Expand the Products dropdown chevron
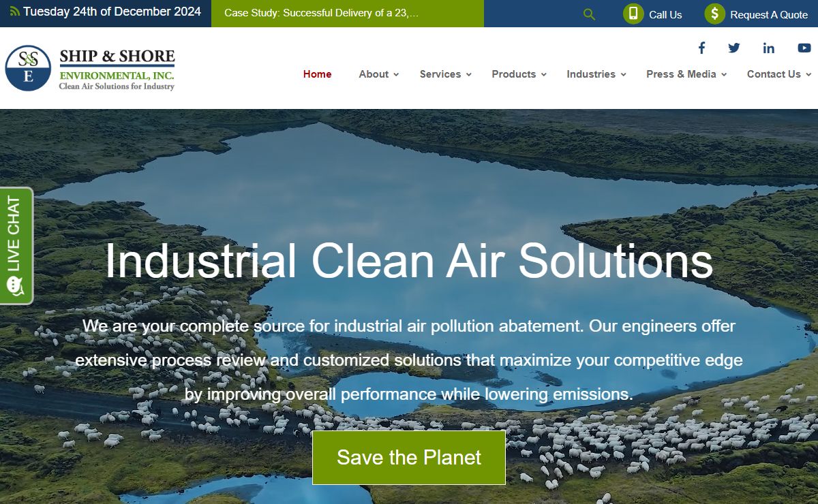 pos(544,75)
